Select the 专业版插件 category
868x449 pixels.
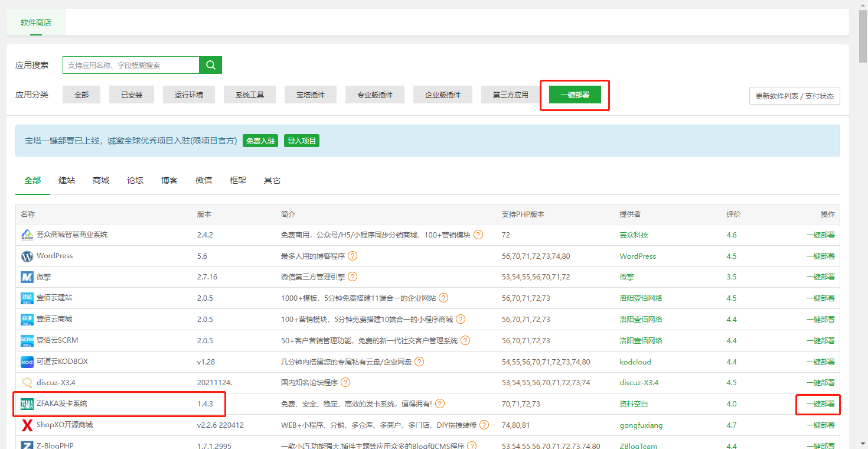click(375, 95)
